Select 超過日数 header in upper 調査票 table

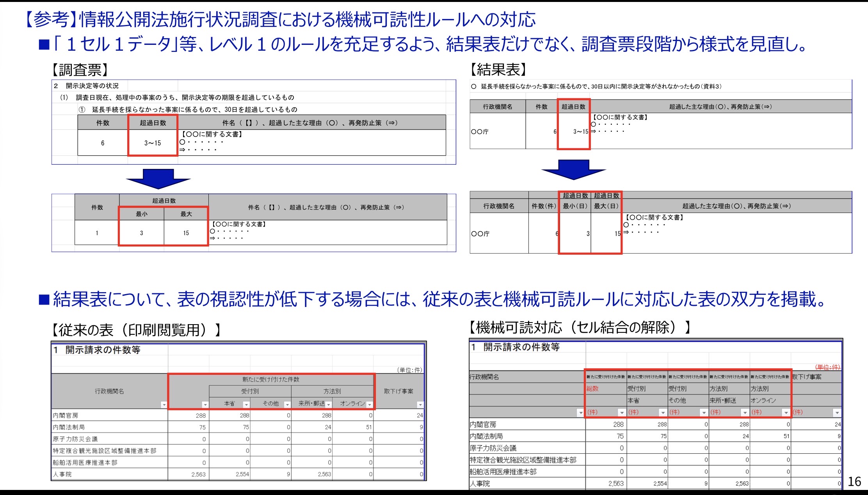pos(153,122)
